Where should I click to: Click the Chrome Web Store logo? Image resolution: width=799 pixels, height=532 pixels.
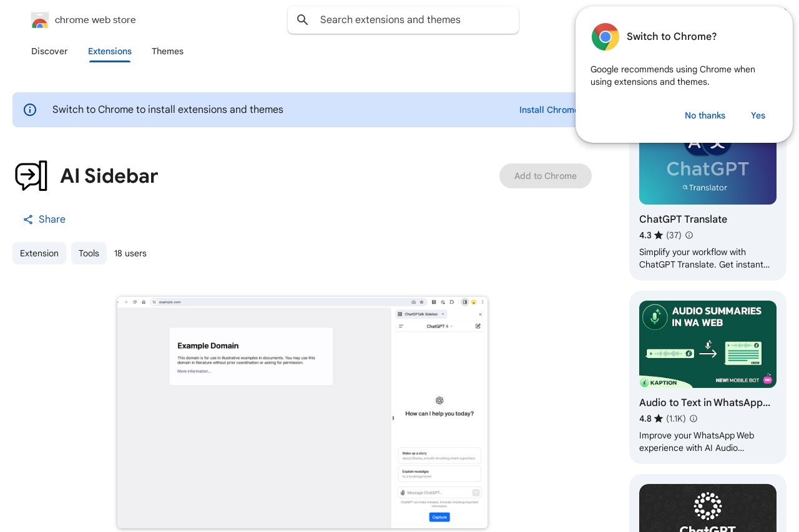40,20
